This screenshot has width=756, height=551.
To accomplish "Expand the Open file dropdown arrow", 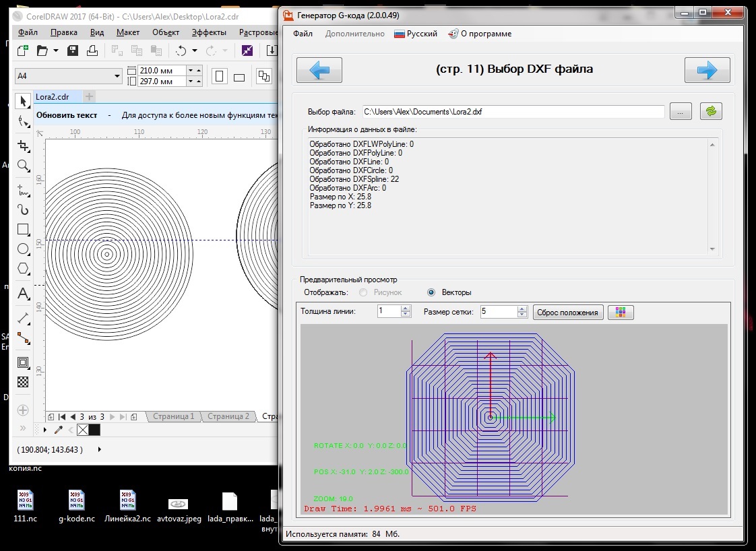I will (x=56, y=51).
